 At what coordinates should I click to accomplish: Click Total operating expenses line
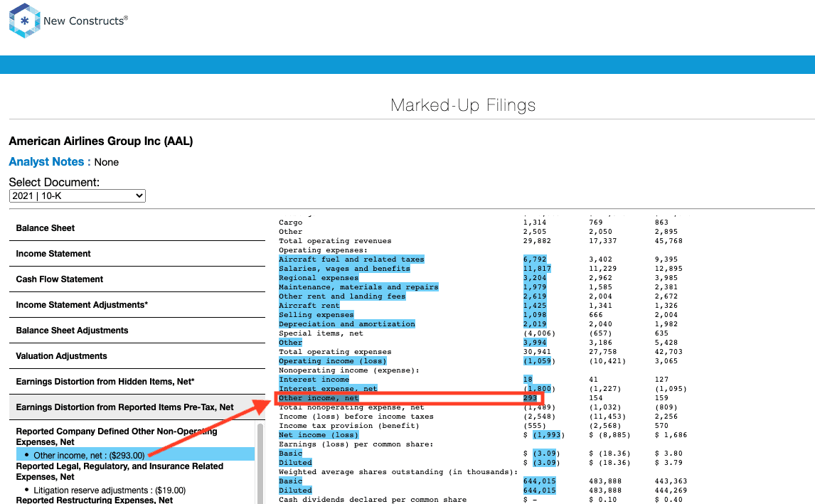(335, 352)
